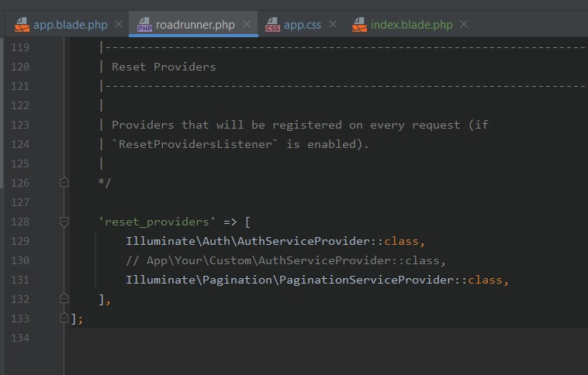
Task: Click line number 123 in the gutter
Action: click(20, 125)
